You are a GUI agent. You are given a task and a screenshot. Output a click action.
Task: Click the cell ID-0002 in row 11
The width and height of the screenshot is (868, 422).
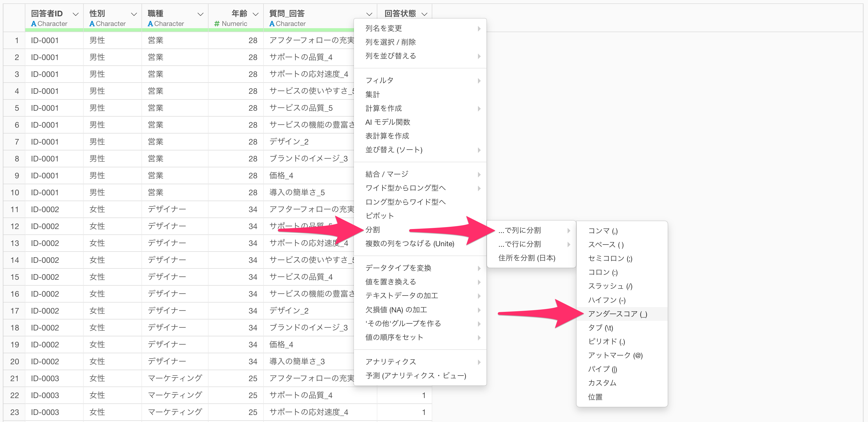point(45,210)
